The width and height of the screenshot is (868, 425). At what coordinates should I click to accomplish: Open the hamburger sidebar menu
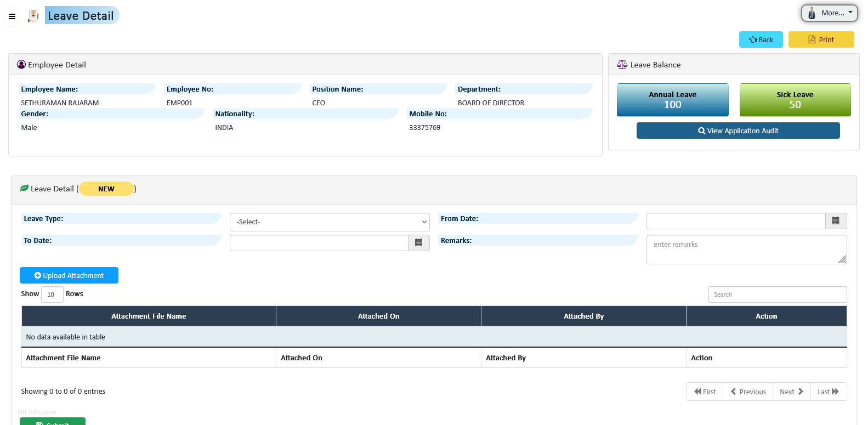tap(12, 16)
